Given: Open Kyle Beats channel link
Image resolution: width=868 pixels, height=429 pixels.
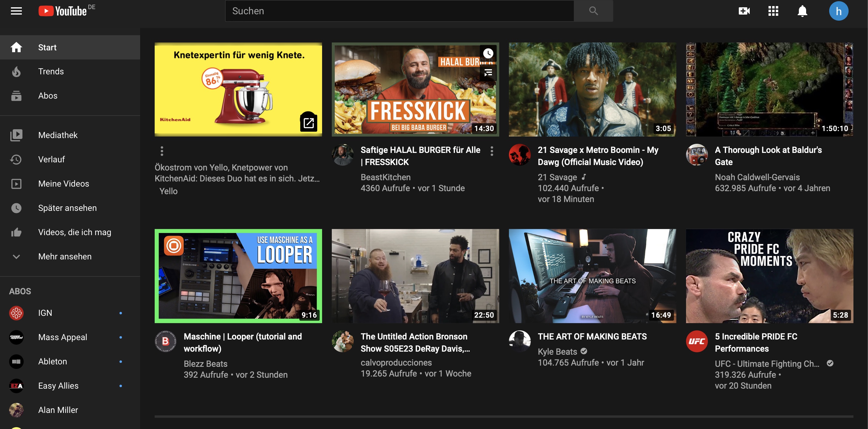Looking at the screenshot, I should (x=557, y=352).
